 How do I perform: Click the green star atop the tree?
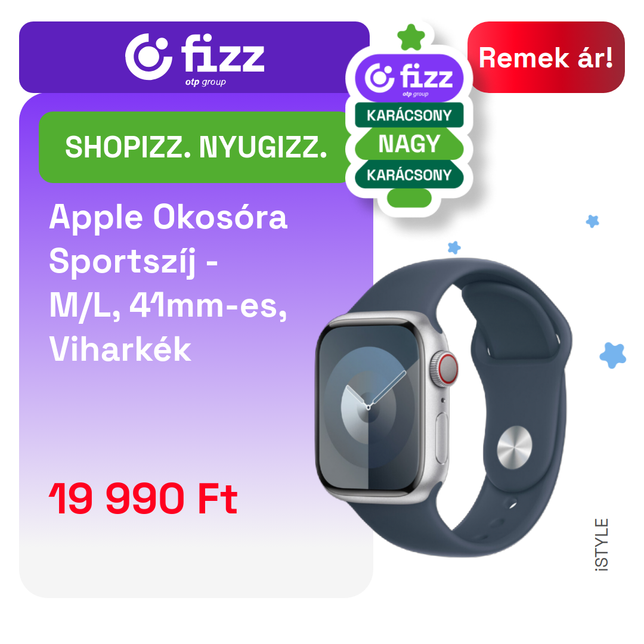click(411, 38)
